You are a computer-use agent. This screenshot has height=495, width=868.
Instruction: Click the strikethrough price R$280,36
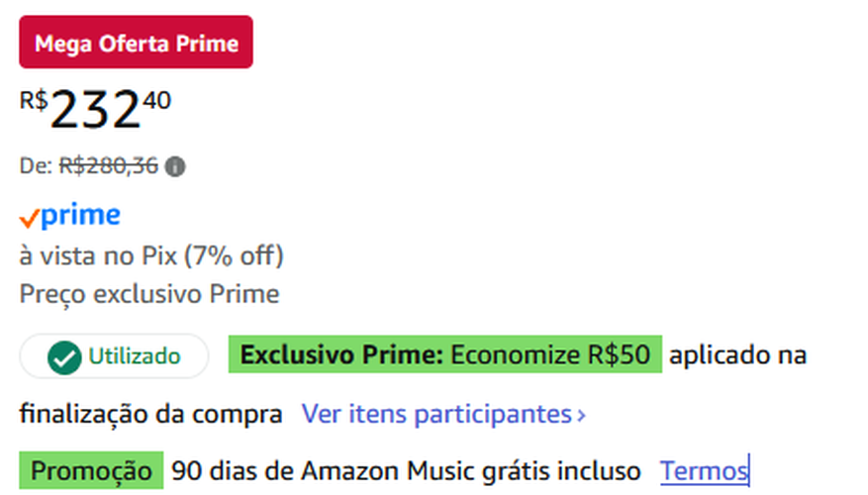[109, 166]
